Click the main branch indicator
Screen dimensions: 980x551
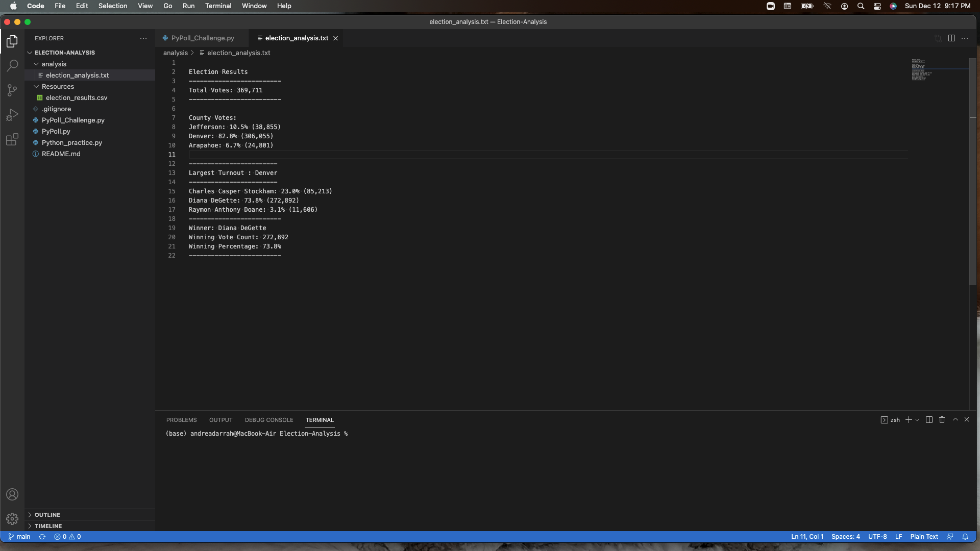20,537
